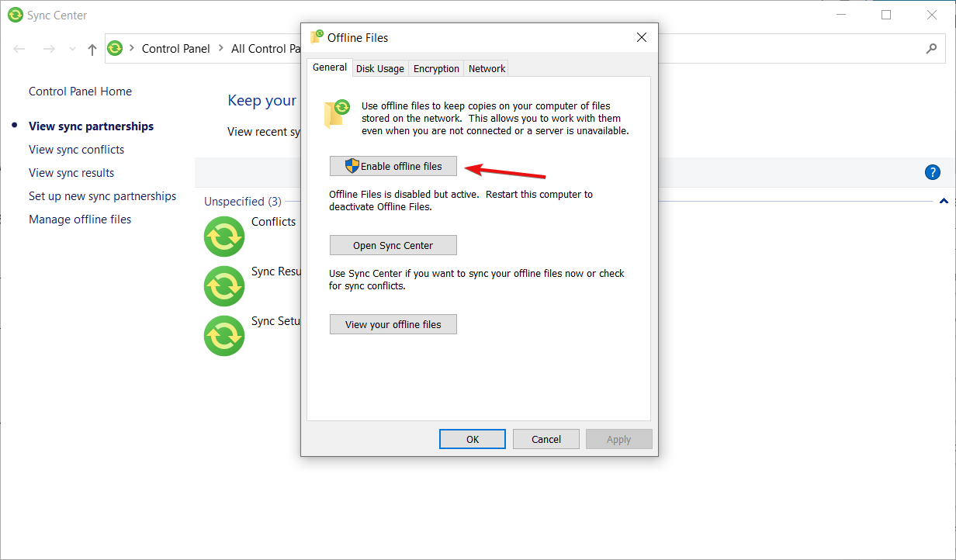This screenshot has height=560, width=956.
Task: Click the Control Panel breadcrumb
Action: coord(176,48)
